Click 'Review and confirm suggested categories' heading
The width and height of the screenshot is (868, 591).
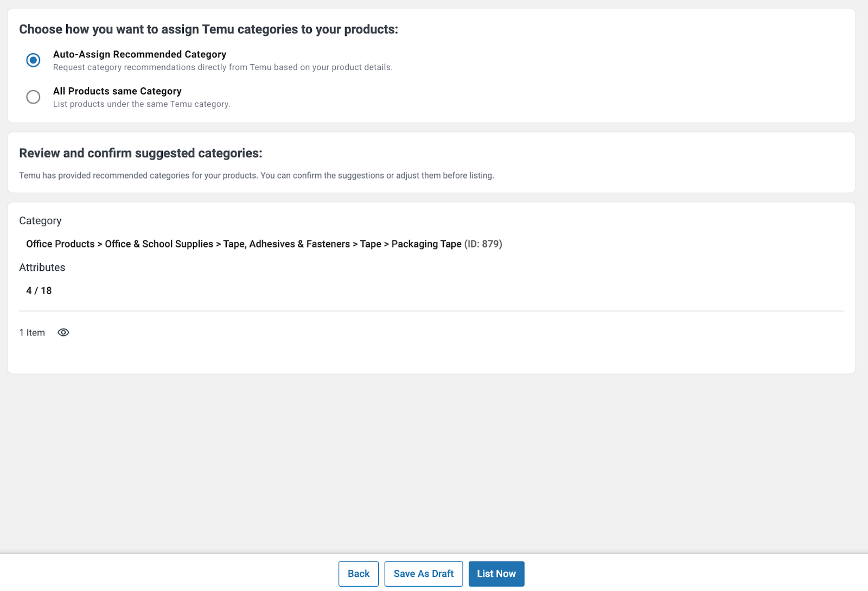coord(141,154)
